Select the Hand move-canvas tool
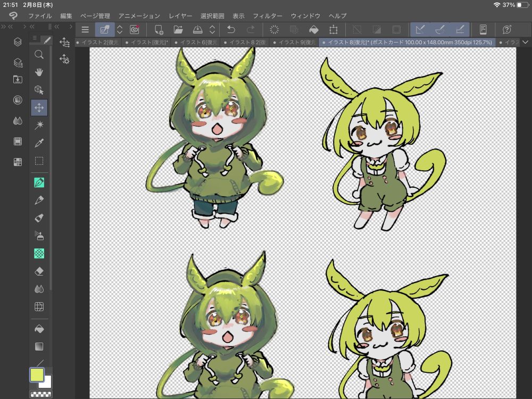Viewport: 532px width, 399px height. [39, 72]
